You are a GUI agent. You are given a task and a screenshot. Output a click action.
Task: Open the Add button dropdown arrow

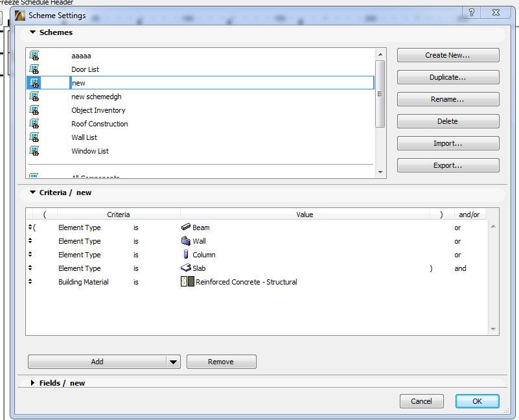(173, 362)
